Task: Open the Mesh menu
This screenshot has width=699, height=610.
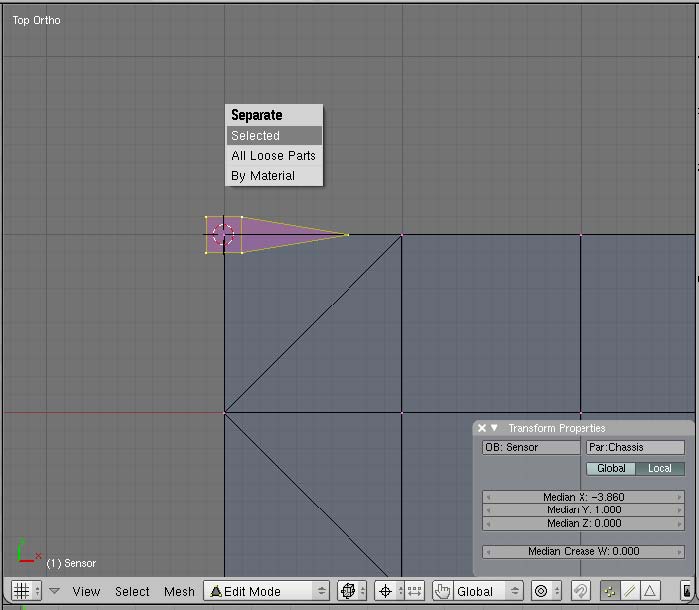Action: pos(179,591)
